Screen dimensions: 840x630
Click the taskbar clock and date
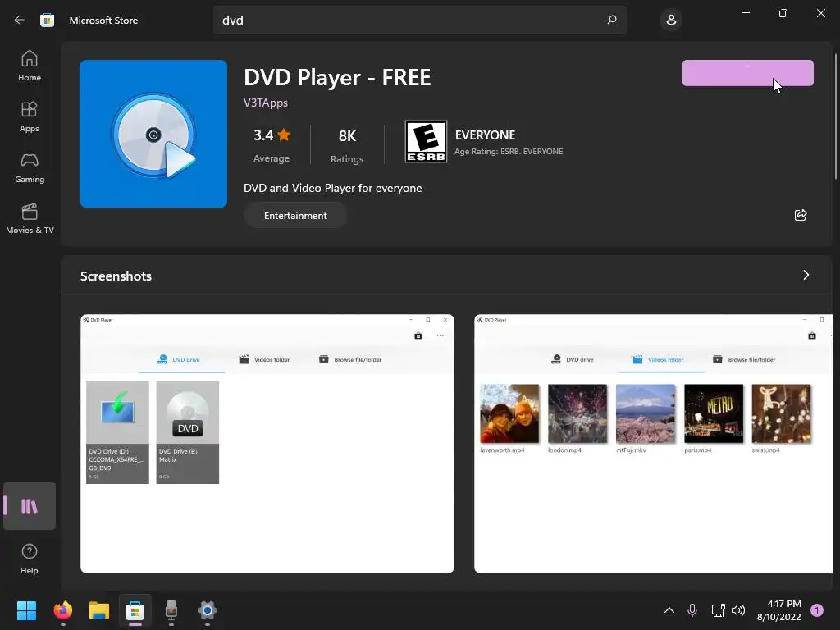click(x=779, y=610)
